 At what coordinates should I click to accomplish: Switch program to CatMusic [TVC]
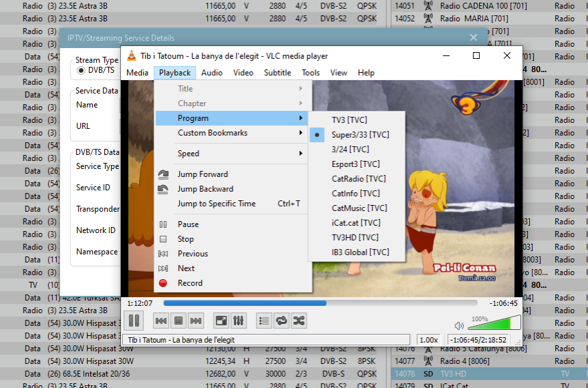(x=356, y=208)
